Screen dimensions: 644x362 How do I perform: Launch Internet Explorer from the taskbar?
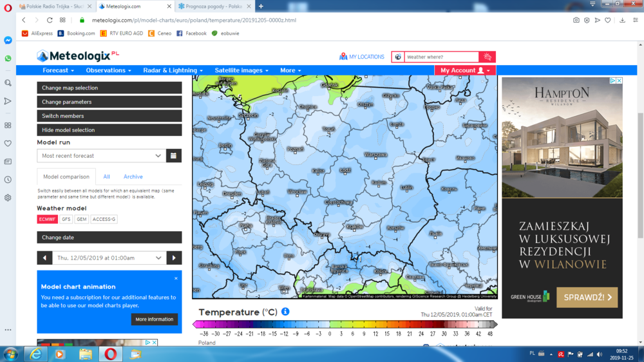point(35,354)
